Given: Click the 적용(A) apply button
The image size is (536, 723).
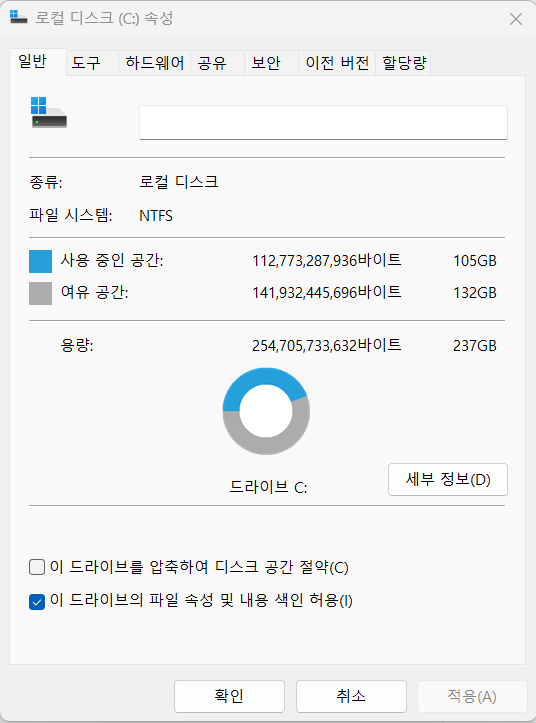Looking at the screenshot, I should (x=472, y=696).
